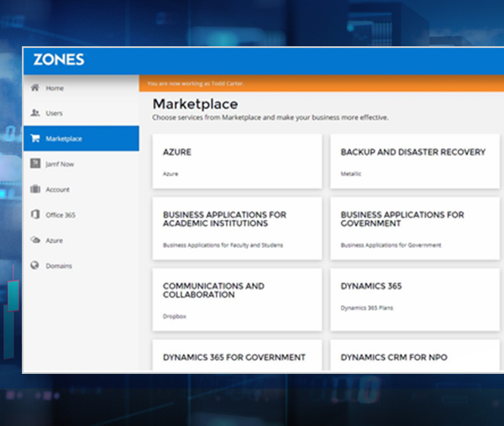Open the AZURE marketplace card
Image resolution: width=504 pixels, height=426 pixels.
tap(237, 161)
